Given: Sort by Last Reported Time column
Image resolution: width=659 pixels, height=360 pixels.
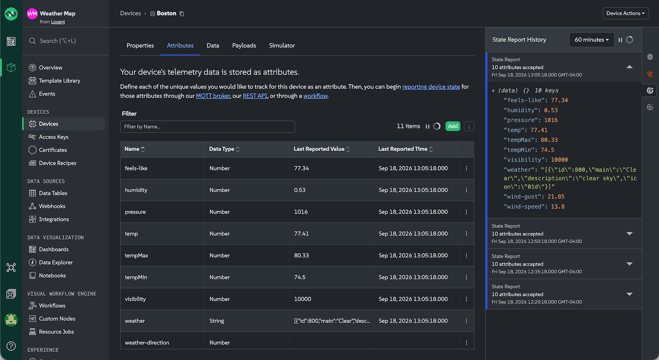Looking at the screenshot, I should point(405,150).
